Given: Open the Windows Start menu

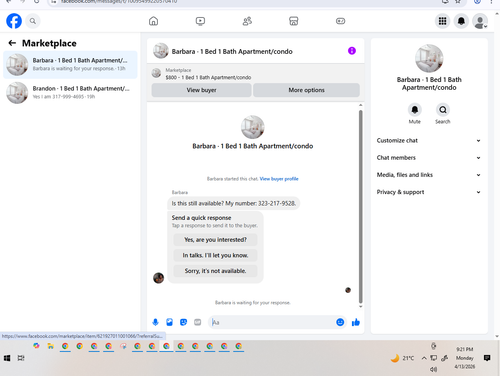Looking at the screenshot, I should coord(7,358).
